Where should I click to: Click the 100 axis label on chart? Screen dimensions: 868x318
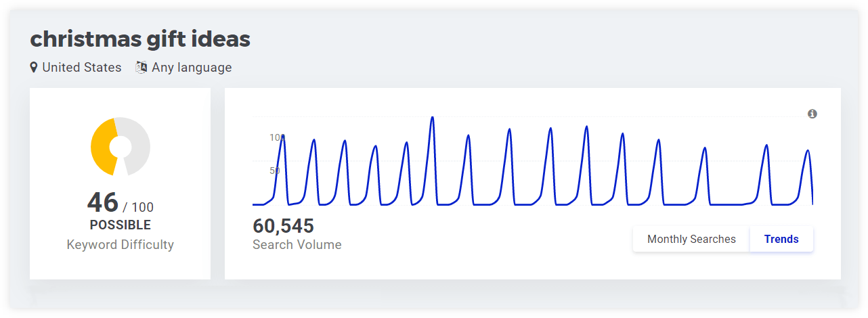pyautogui.click(x=277, y=137)
